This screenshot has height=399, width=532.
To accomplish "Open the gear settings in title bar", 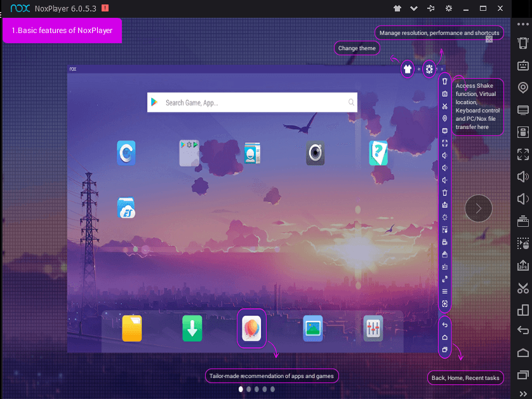I will point(449,8).
